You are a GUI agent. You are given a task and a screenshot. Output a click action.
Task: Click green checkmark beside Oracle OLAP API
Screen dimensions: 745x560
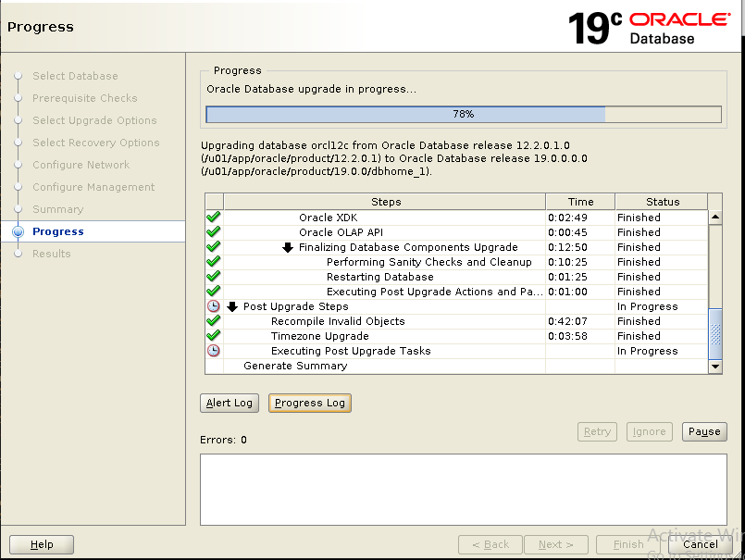pos(214,232)
